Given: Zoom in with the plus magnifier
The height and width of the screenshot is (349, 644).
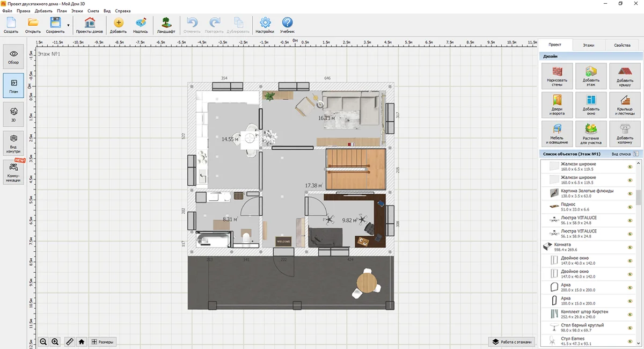Looking at the screenshot, I should (x=55, y=341).
